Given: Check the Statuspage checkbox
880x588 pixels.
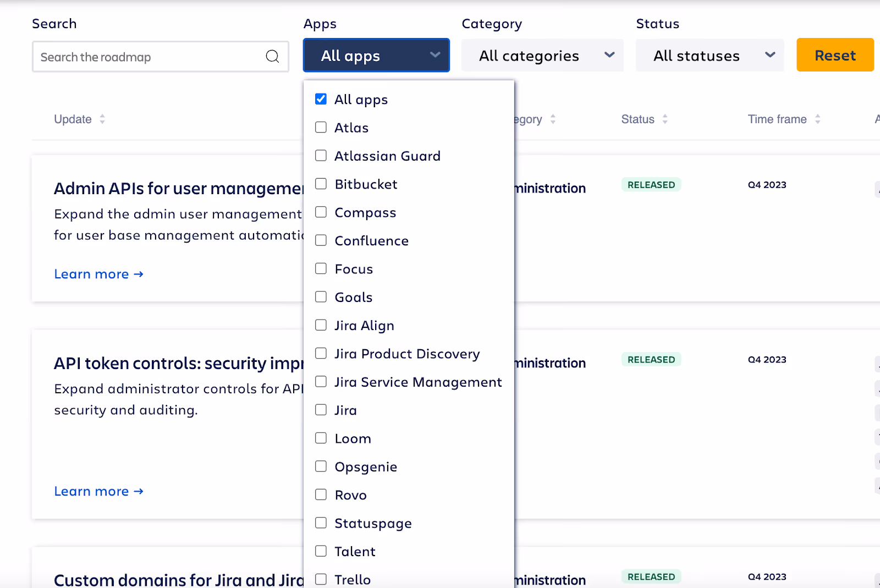Looking at the screenshot, I should point(321,523).
